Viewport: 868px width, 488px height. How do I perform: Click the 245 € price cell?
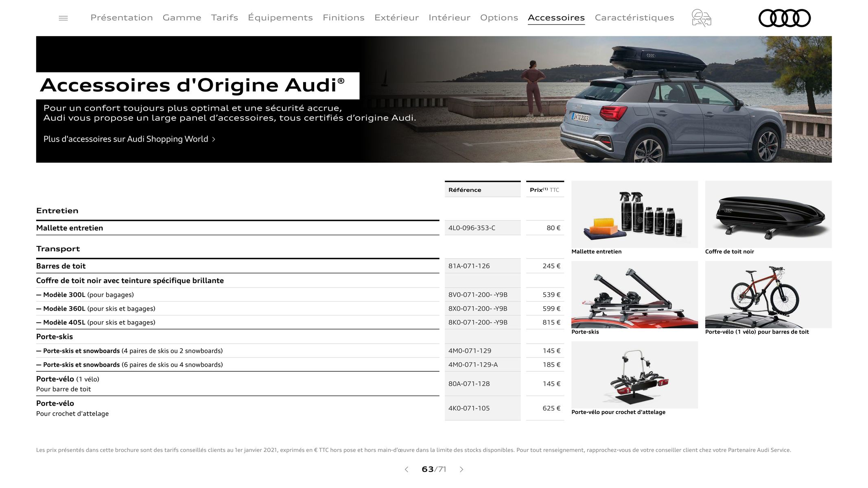(x=545, y=266)
